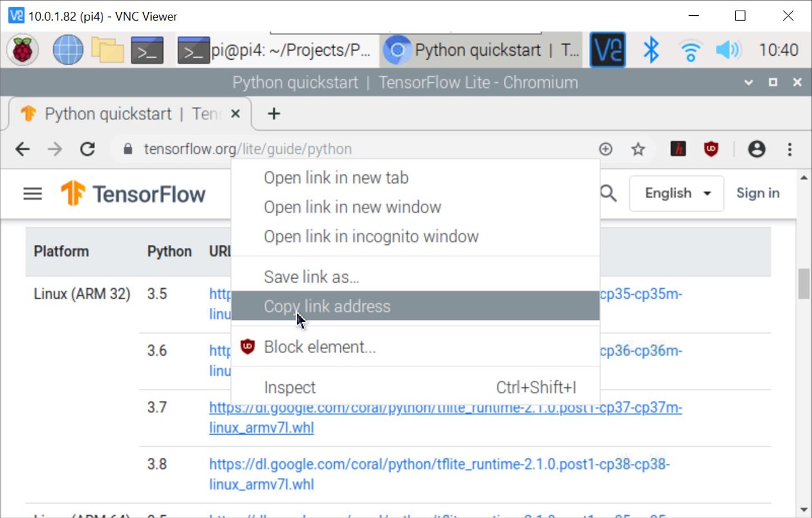The width and height of the screenshot is (812, 518).
Task: Expand the VNC title bar chevron
Action: pyautogui.click(x=749, y=82)
